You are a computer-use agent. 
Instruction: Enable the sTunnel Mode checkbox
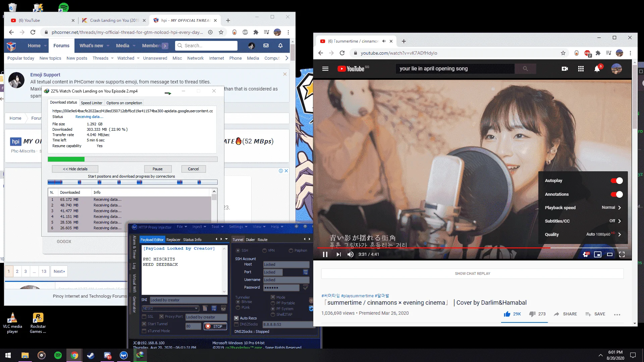[144, 331]
